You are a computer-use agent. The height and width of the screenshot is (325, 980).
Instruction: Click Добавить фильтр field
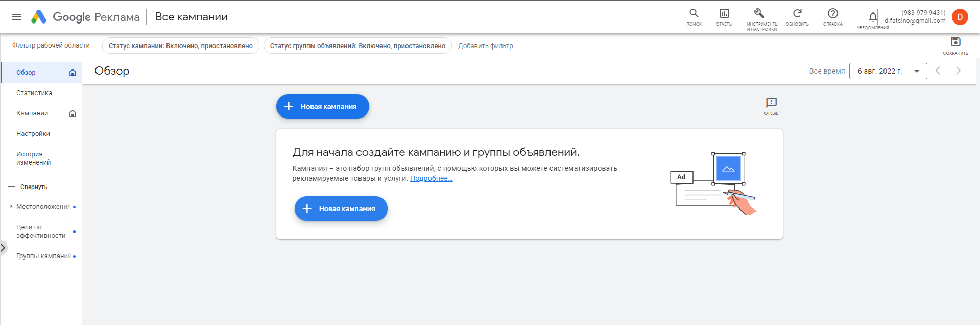(485, 46)
